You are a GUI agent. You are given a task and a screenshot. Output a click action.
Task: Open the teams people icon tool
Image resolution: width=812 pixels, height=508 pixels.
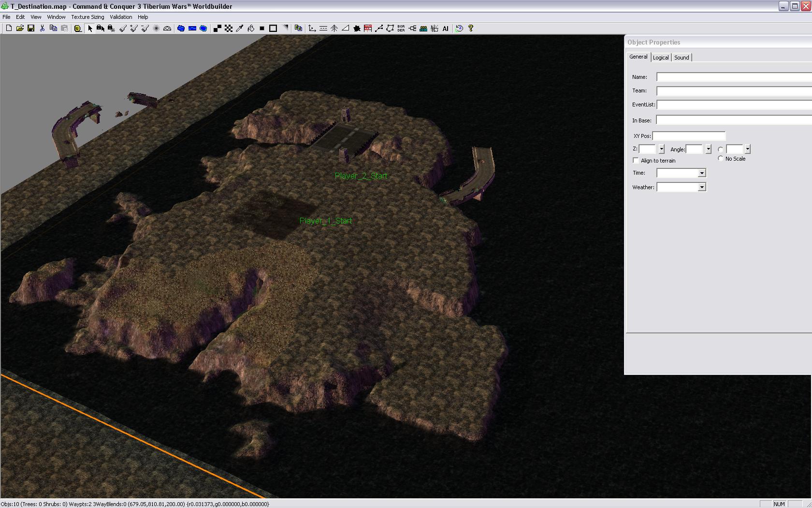click(423, 29)
